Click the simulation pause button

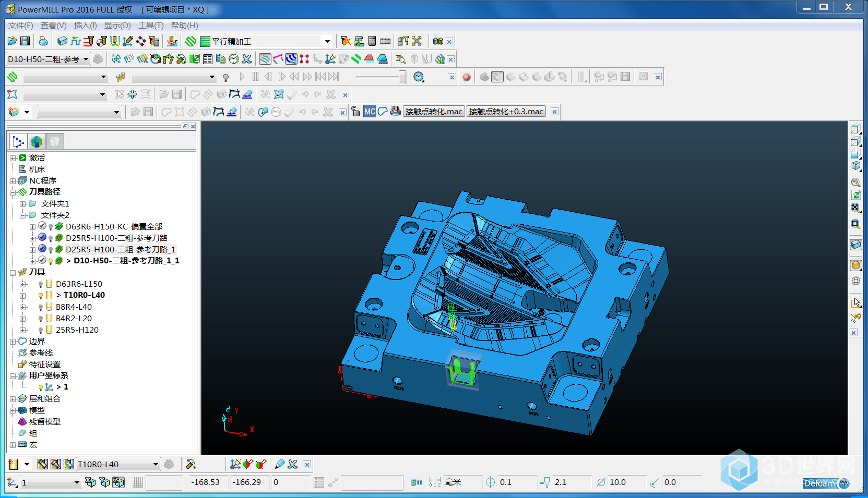pyautogui.click(x=255, y=77)
